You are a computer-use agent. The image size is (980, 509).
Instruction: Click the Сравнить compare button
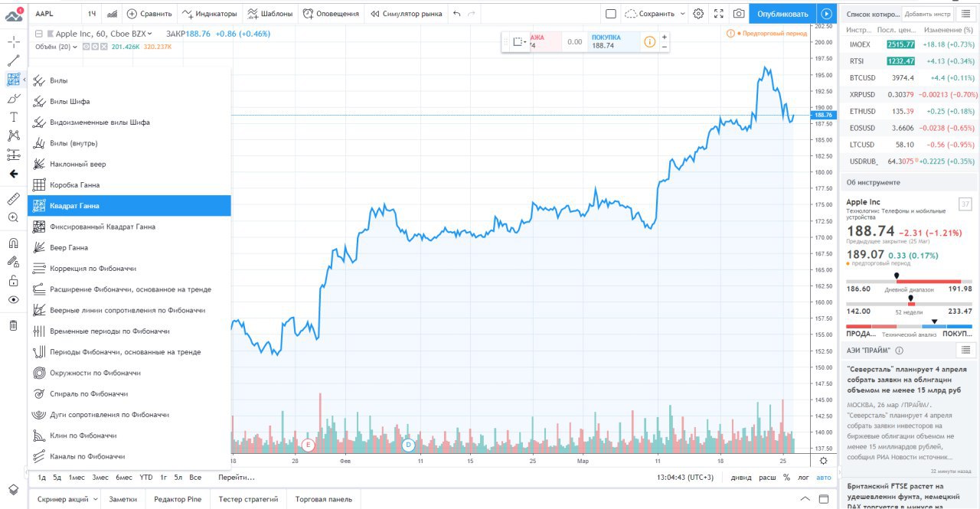149,14
